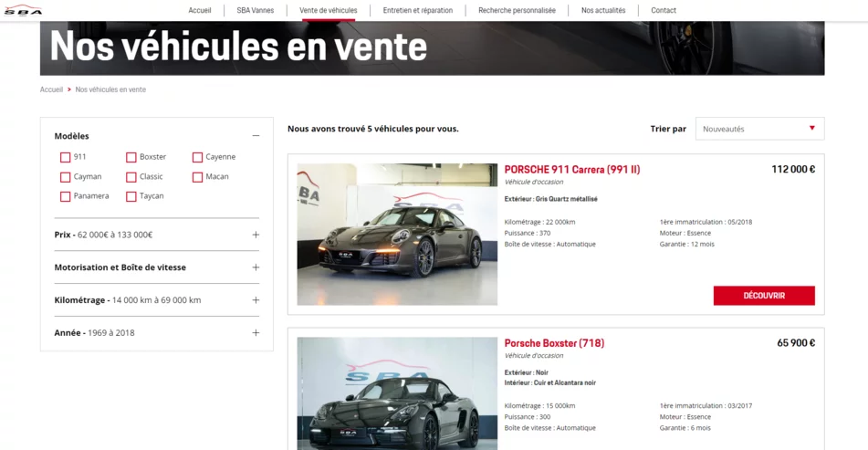The height and width of the screenshot is (450, 868).
Task: Enable the Cayenne model filter
Action: click(197, 157)
